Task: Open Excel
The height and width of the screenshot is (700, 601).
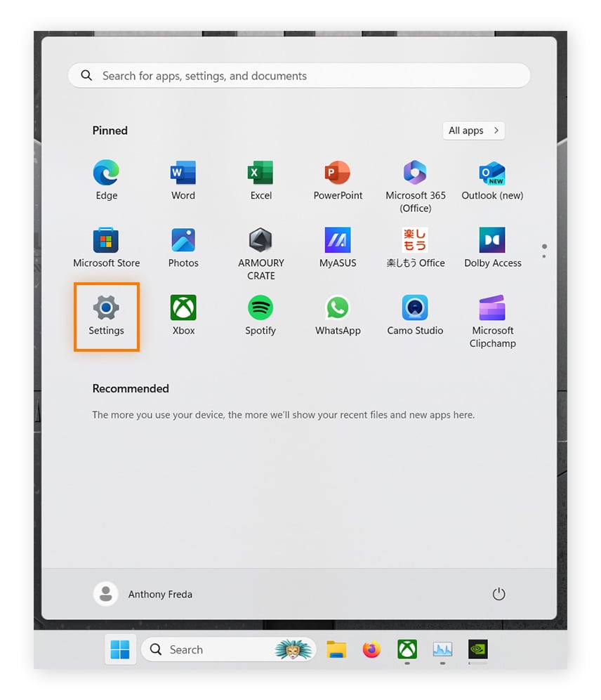Action: pos(260,172)
